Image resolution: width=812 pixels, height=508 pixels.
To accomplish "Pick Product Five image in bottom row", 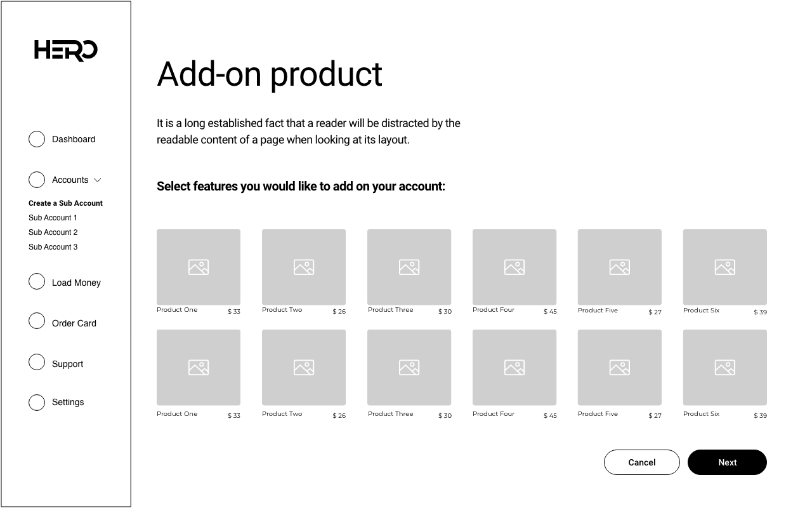I will click(x=620, y=367).
